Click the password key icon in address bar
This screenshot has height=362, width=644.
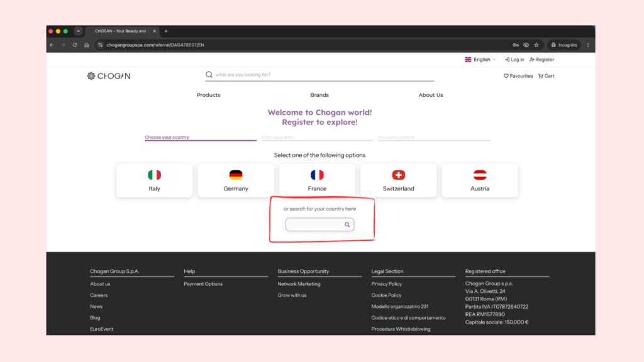516,45
